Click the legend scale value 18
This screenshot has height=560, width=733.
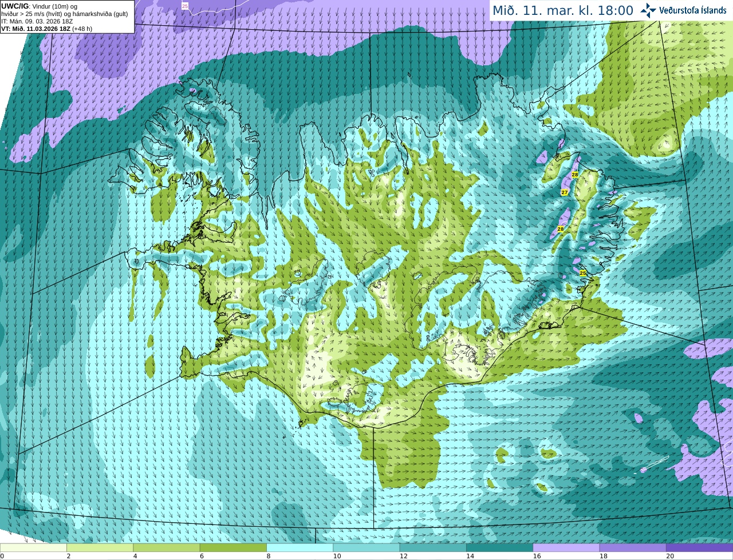[x=604, y=556]
